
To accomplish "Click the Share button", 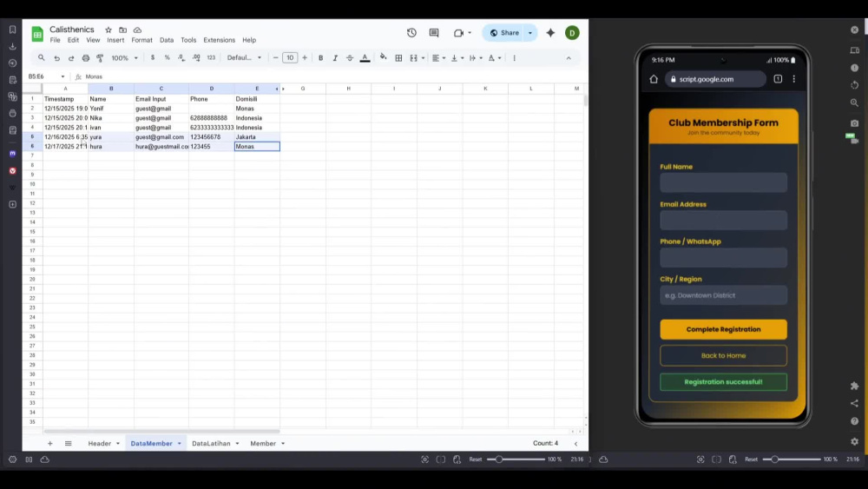I will coord(504,33).
